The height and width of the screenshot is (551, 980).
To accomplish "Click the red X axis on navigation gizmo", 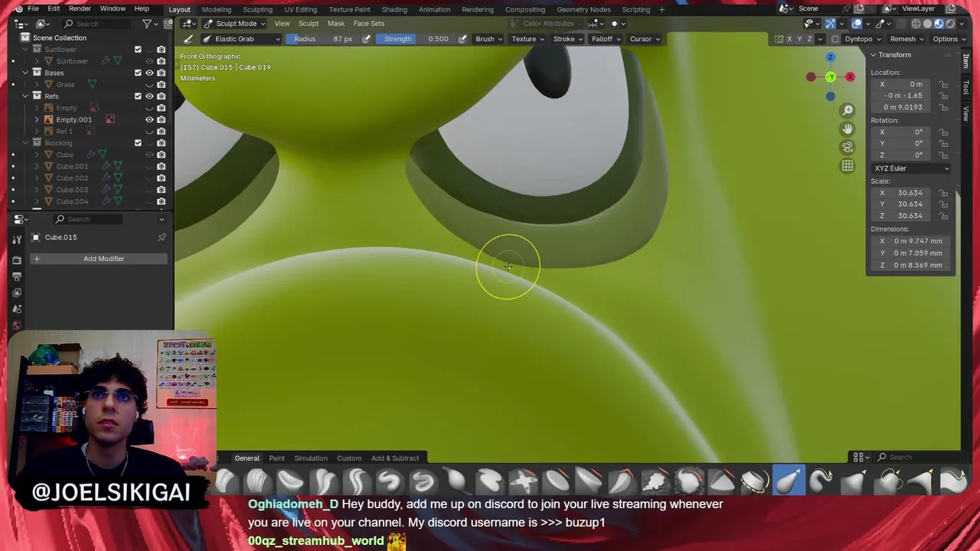I will [x=850, y=77].
